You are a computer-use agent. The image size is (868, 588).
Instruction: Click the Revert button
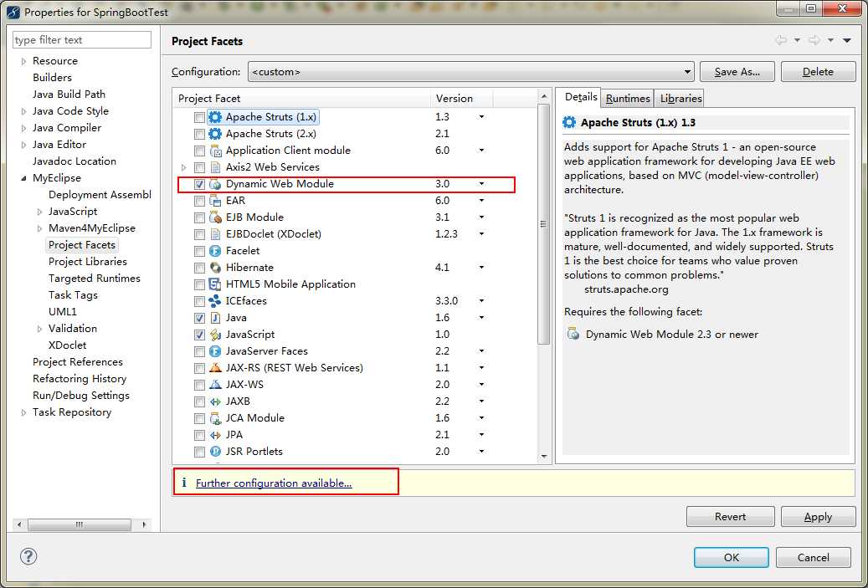click(x=730, y=517)
